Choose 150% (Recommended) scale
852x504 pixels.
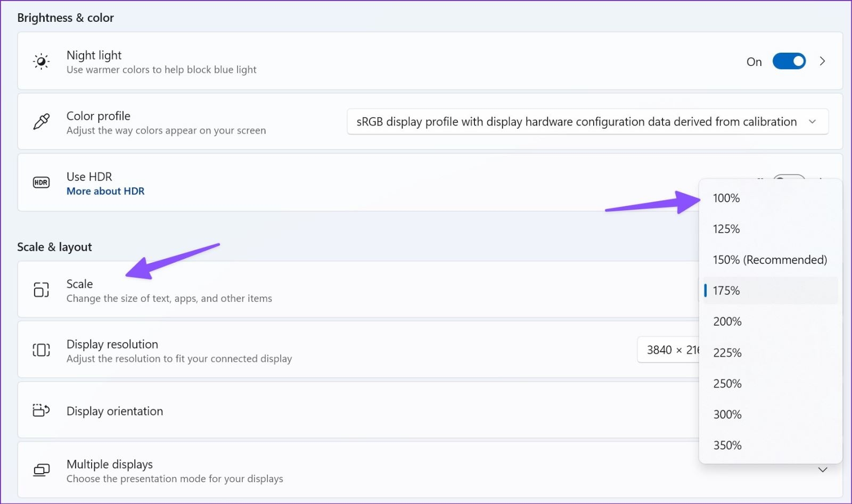click(x=771, y=260)
